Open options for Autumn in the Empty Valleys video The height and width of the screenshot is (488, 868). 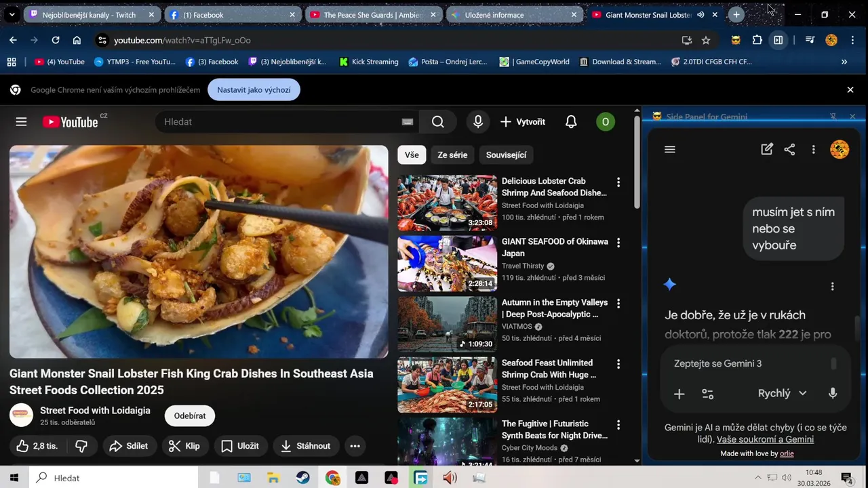point(618,304)
